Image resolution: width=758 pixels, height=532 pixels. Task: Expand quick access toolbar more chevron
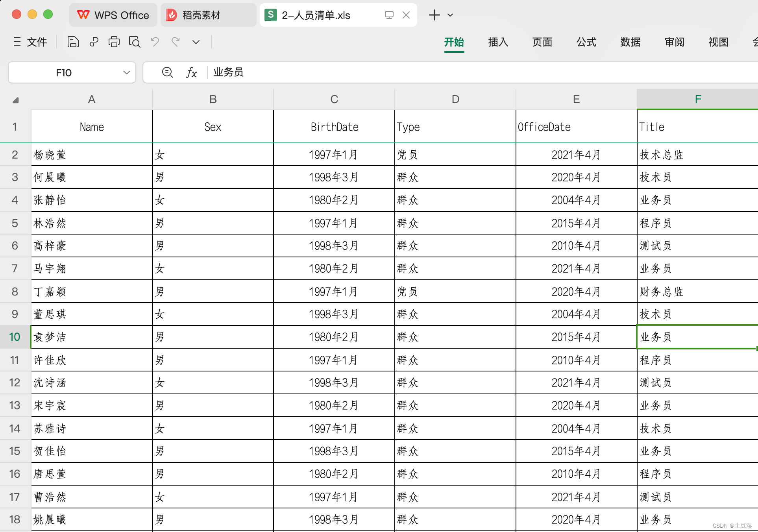tap(196, 42)
